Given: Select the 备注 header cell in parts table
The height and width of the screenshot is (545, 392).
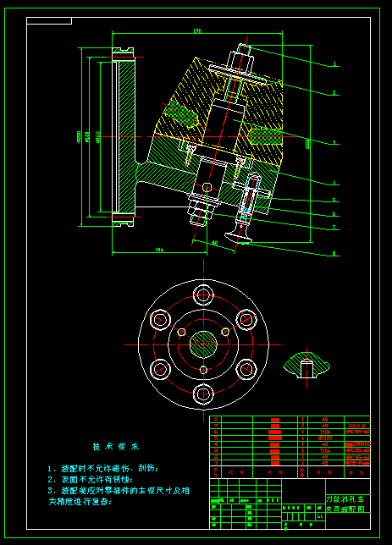Looking at the screenshot, I should 357,473.
